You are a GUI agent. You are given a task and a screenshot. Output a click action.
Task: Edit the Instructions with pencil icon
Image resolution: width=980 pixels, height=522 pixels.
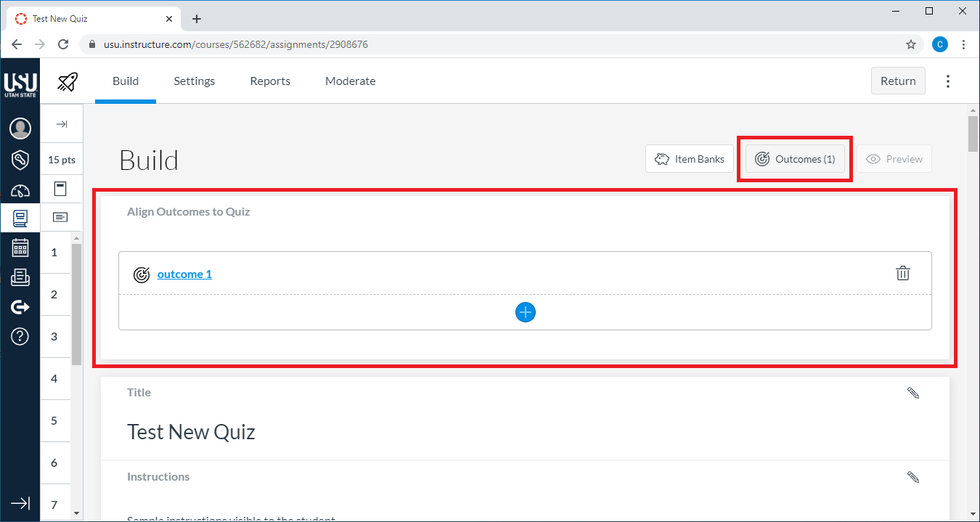point(913,477)
